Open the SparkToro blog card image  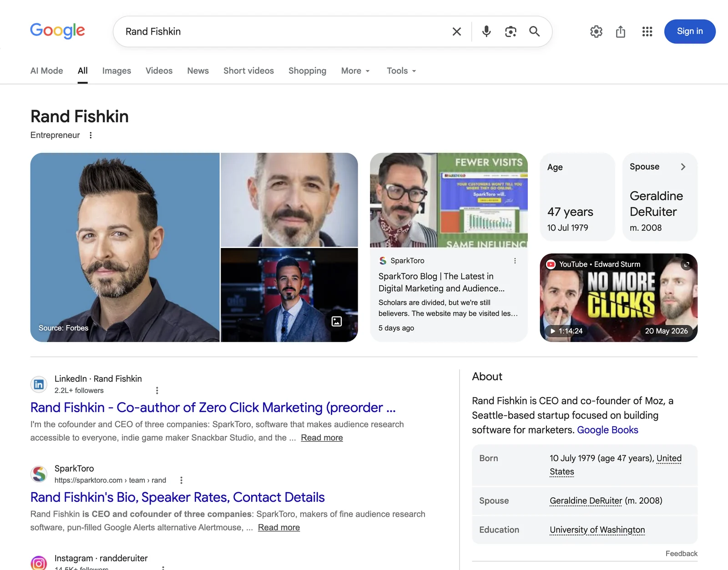(449, 200)
